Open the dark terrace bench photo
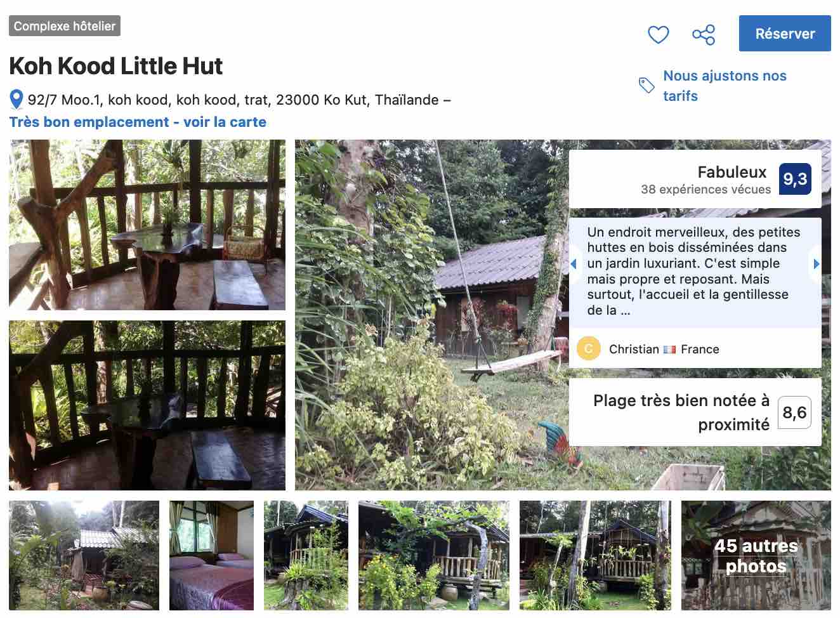 tap(147, 405)
